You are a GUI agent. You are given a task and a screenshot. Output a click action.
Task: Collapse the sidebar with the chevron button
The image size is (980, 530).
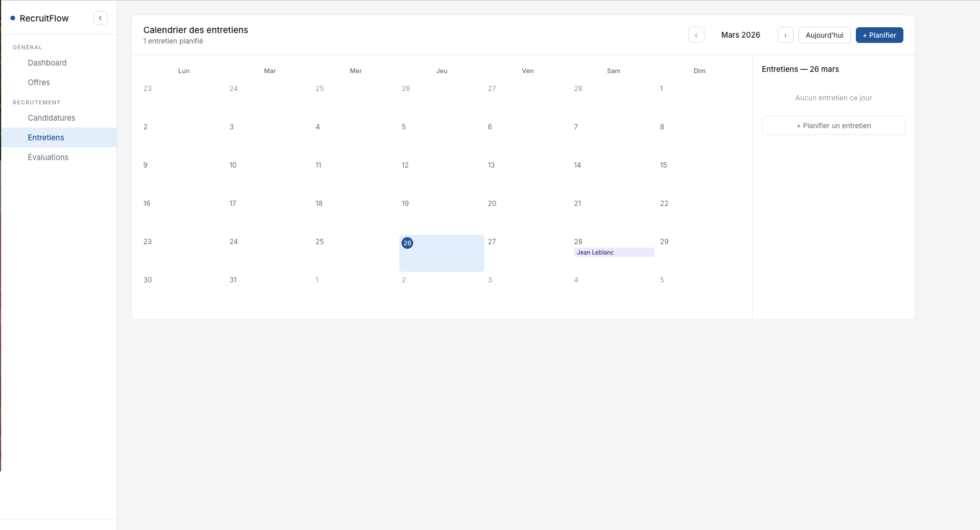click(100, 17)
